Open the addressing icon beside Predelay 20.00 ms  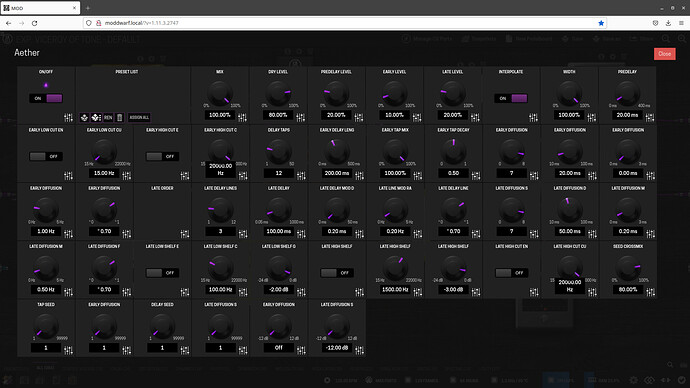point(650,117)
